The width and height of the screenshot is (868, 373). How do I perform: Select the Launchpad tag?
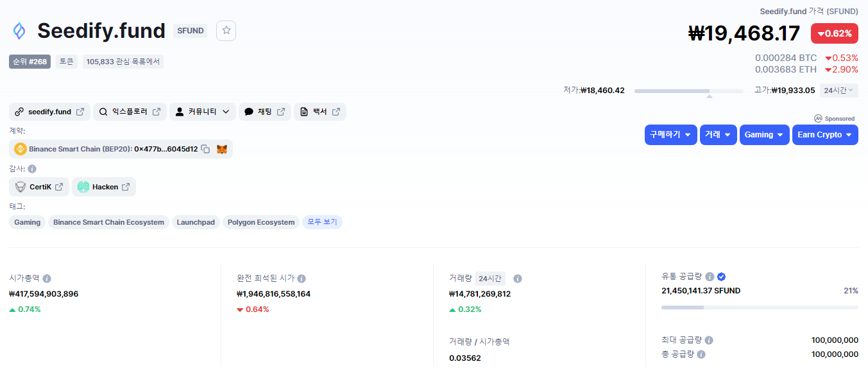pos(196,222)
